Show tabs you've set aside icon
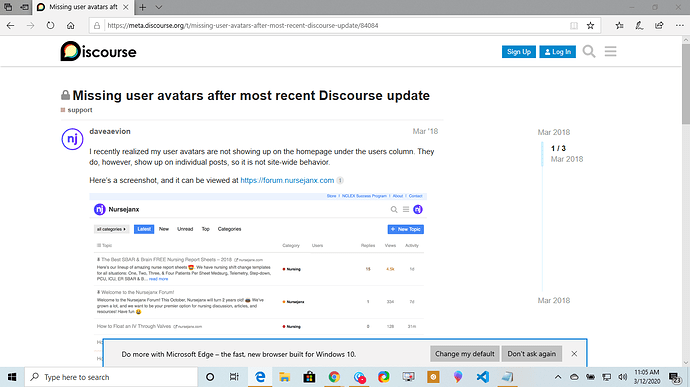690x387 pixels. (x=8, y=7)
